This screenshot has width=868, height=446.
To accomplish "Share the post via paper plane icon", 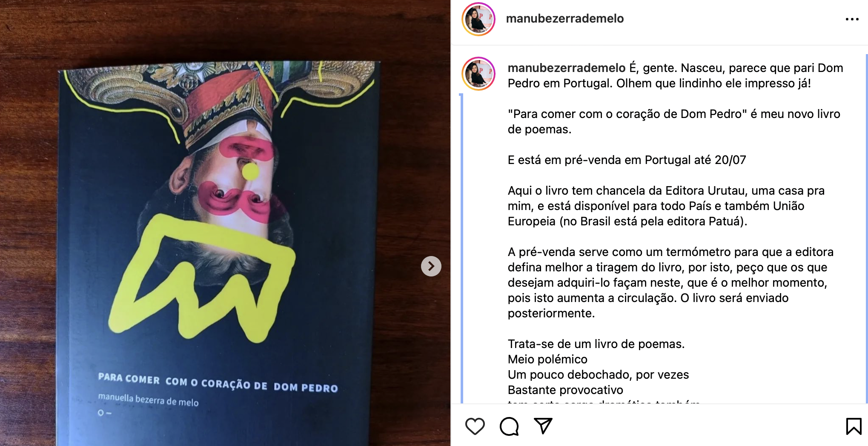I will click(543, 426).
